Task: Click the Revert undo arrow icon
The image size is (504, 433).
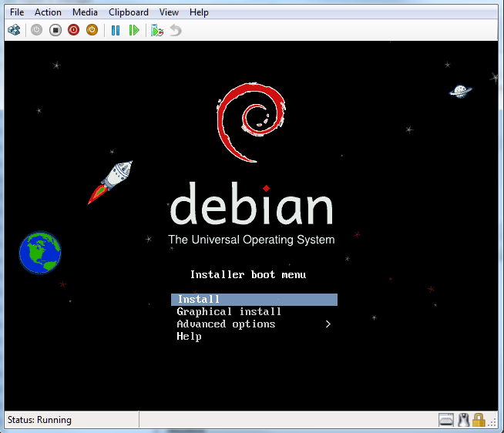Action: click(176, 31)
